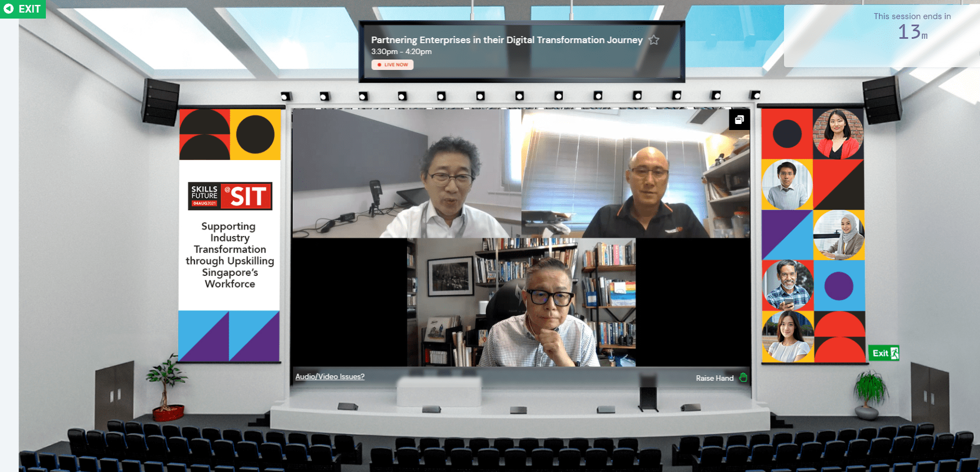
Task: Select the portrait of woman wearing hijab
Action: (839, 235)
